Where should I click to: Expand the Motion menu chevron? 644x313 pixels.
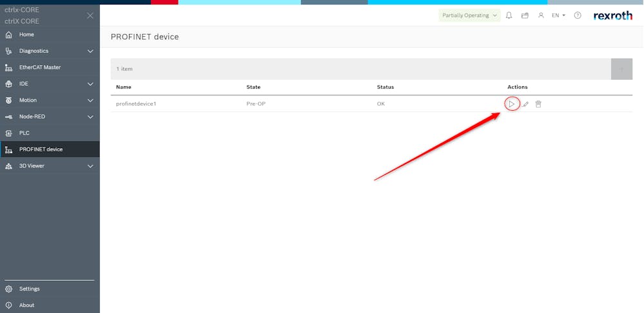click(90, 100)
